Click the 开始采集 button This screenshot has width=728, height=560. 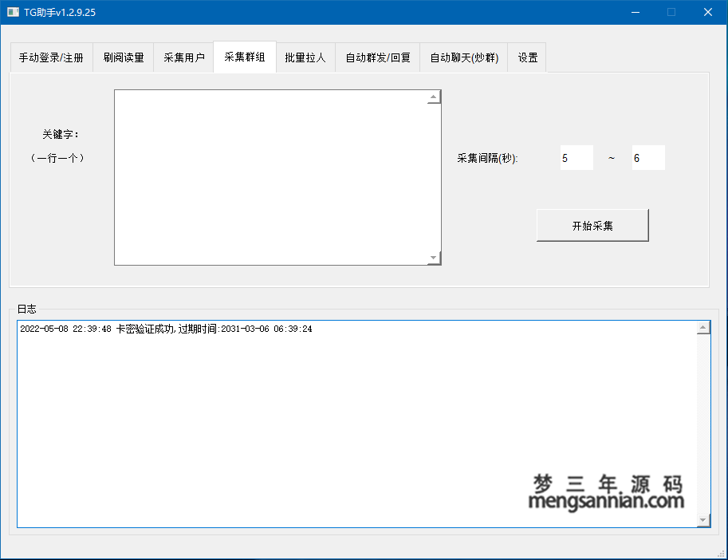click(x=592, y=226)
